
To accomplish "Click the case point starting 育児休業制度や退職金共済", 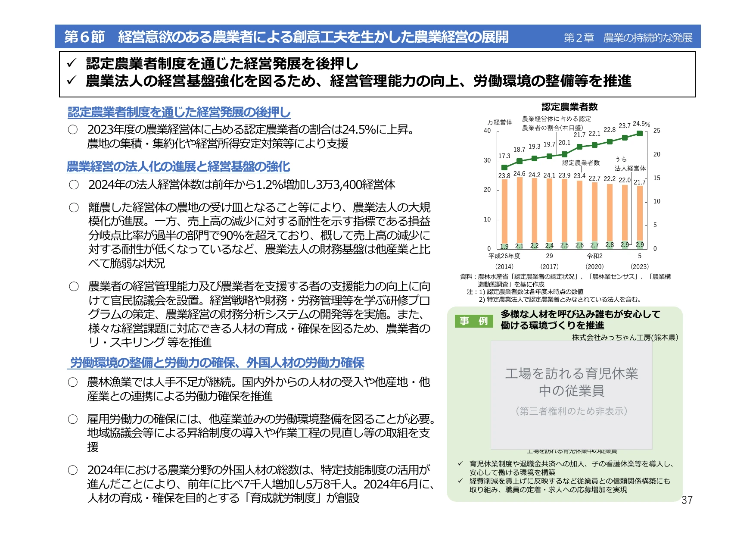I will point(571,468).
